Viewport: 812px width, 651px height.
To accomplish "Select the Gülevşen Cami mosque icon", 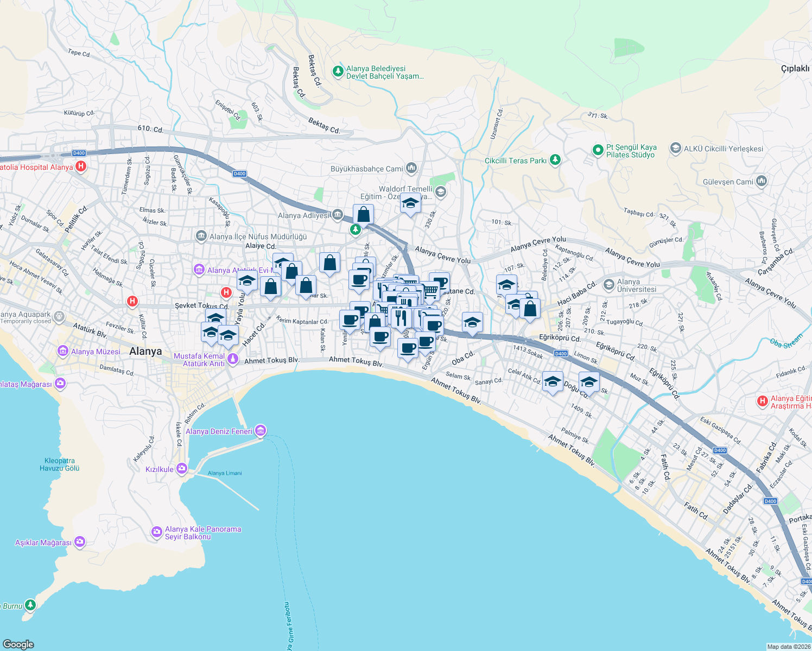I will 761,181.
